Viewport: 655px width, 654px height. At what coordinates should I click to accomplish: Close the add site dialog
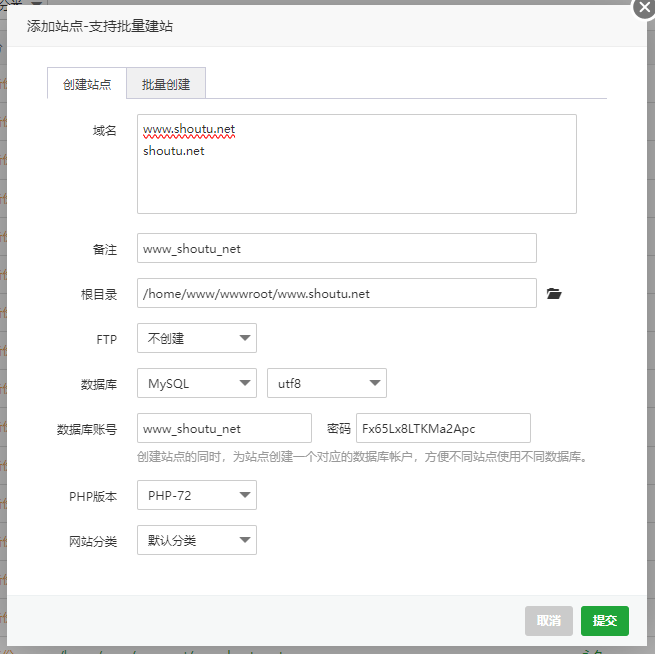tap(644, 8)
